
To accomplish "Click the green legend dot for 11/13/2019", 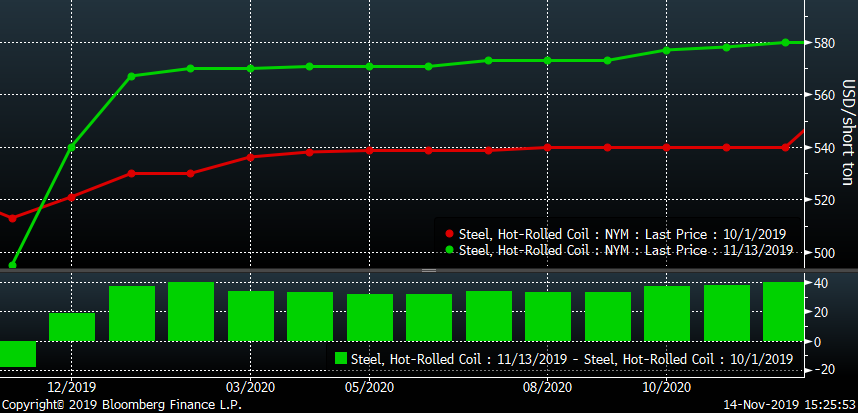I will click(447, 250).
